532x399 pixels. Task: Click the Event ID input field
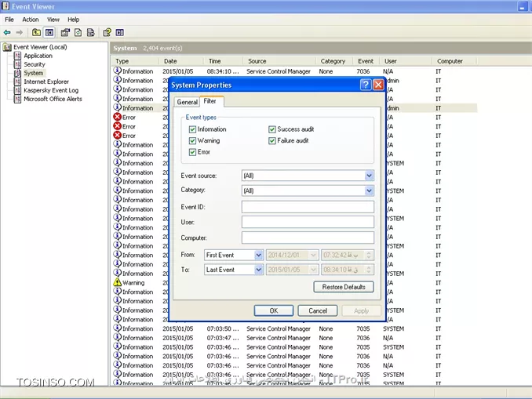[308, 207]
